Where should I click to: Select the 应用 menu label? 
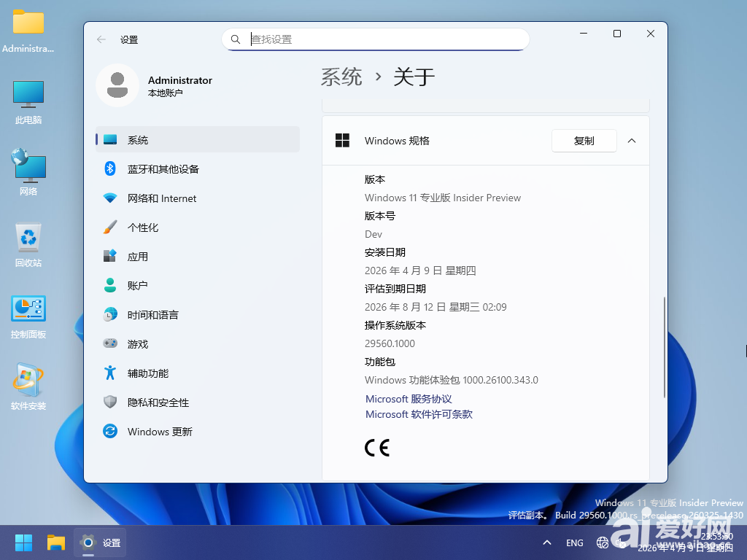[138, 257]
